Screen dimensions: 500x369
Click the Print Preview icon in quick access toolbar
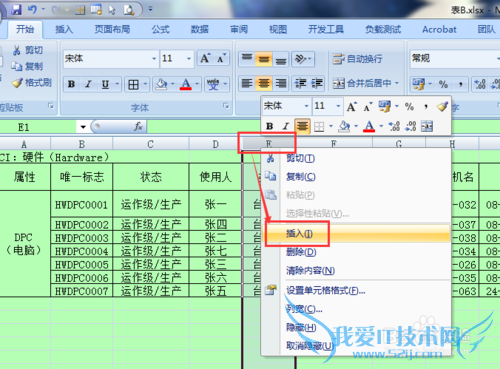pos(129,10)
